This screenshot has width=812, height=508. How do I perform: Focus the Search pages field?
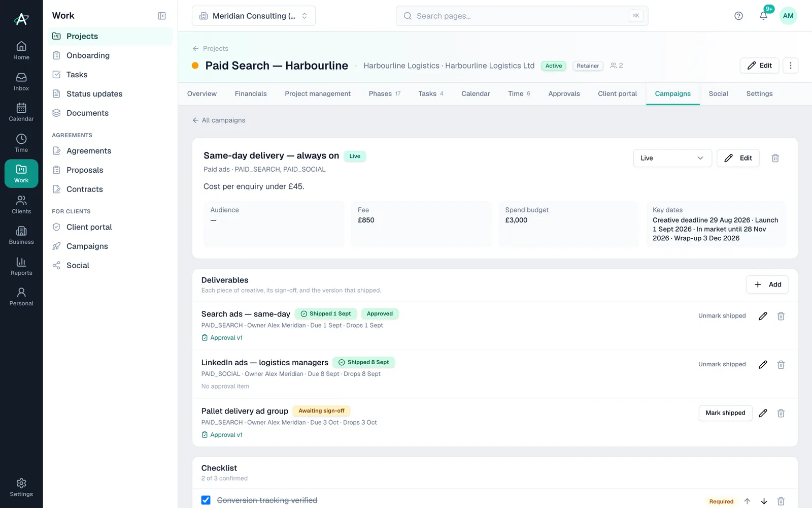522,16
